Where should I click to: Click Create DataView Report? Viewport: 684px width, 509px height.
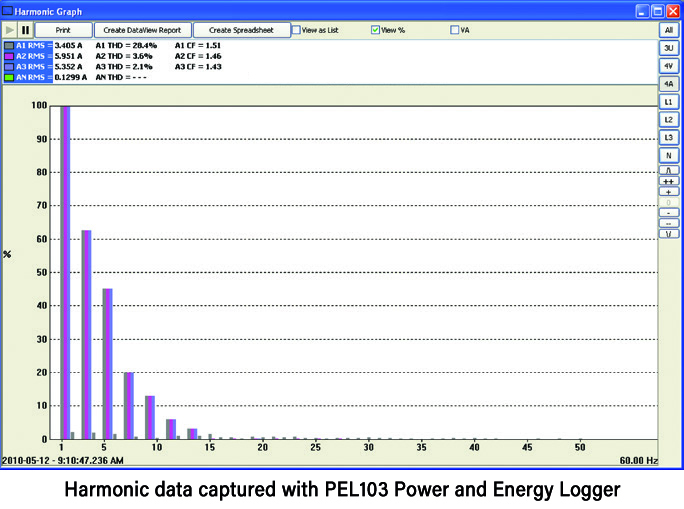tap(142, 30)
